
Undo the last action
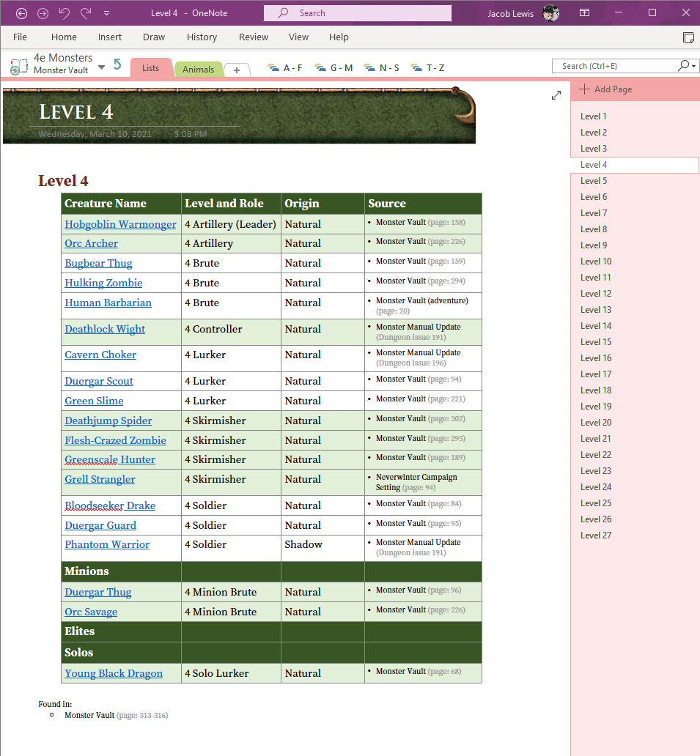pyautogui.click(x=65, y=13)
